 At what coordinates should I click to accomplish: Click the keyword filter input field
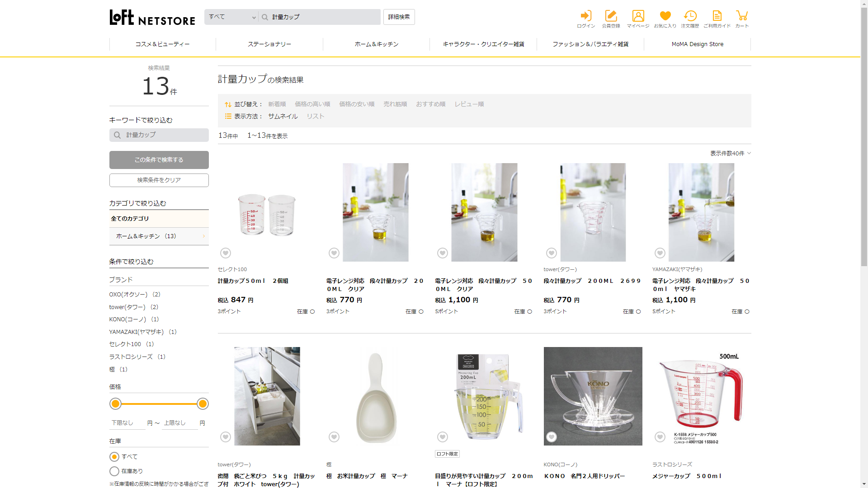click(x=163, y=135)
